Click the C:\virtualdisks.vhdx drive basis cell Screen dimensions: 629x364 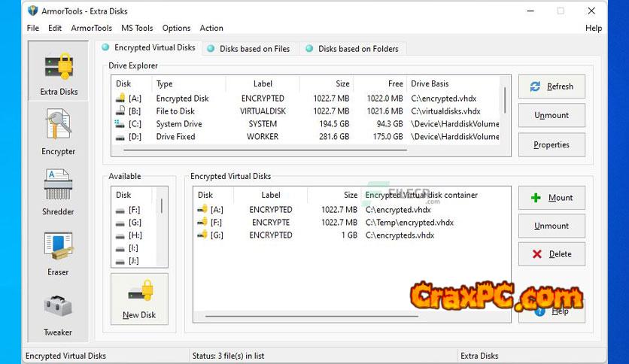click(x=445, y=111)
